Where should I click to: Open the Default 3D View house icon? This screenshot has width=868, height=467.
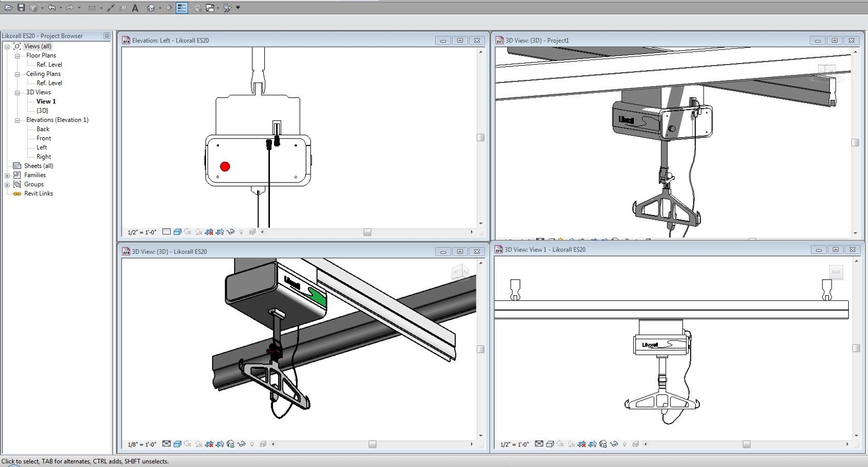point(151,8)
